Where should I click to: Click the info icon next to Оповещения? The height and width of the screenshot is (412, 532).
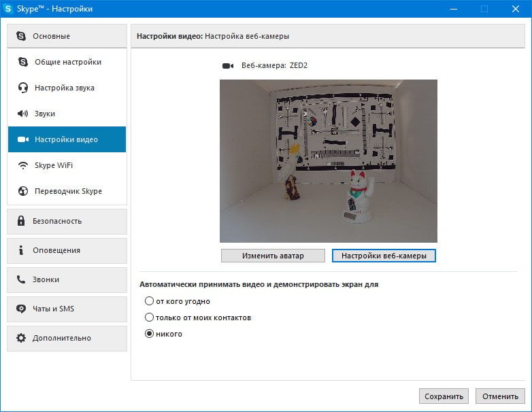pyautogui.click(x=21, y=250)
